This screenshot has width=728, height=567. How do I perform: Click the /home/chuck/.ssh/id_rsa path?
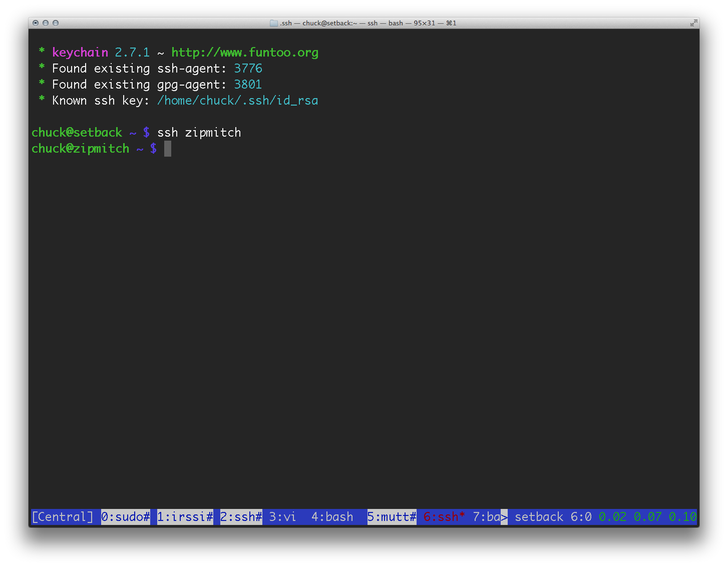point(238,101)
